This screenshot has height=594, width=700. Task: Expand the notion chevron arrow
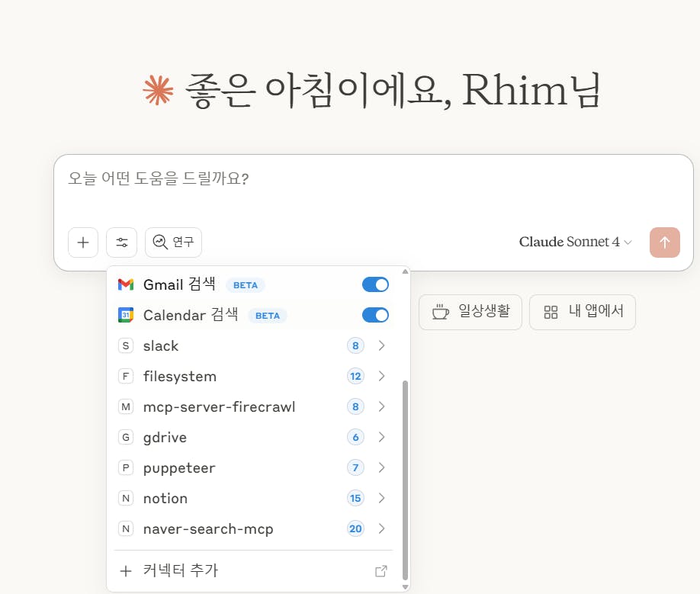(x=381, y=499)
